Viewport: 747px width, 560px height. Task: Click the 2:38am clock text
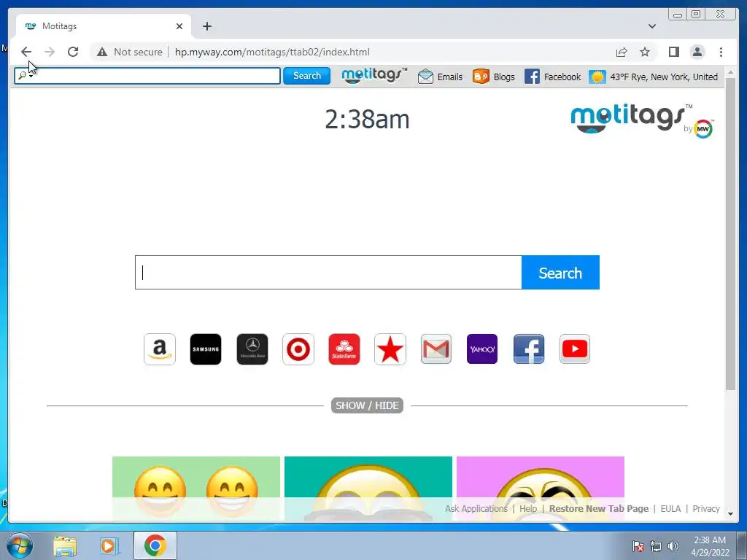(367, 120)
